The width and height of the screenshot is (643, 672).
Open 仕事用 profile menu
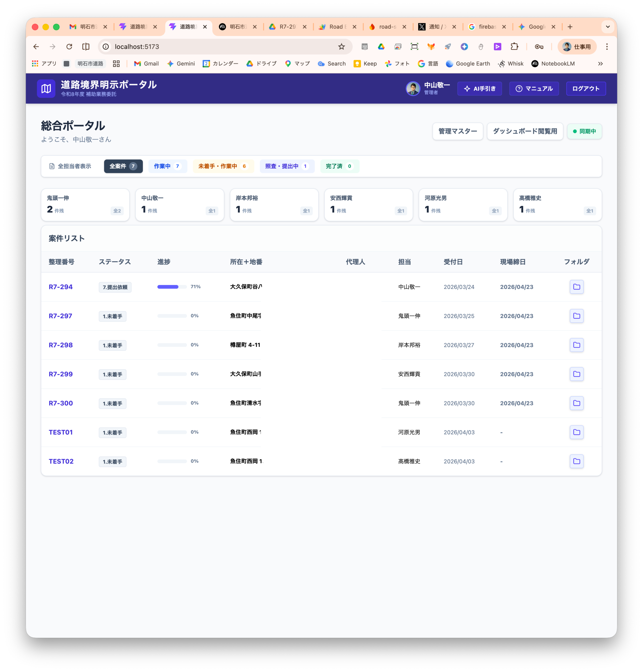(577, 47)
